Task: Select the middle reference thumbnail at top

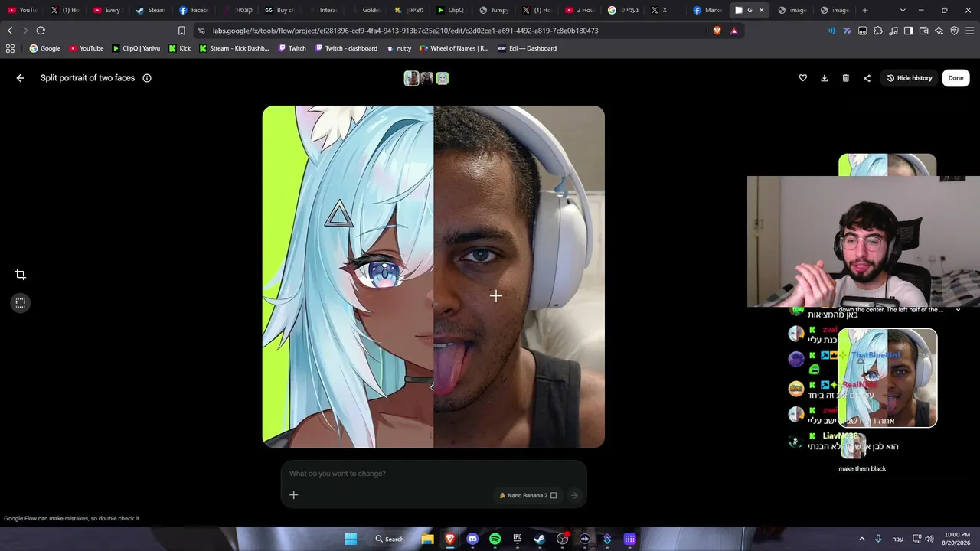Action: tap(426, 78)
